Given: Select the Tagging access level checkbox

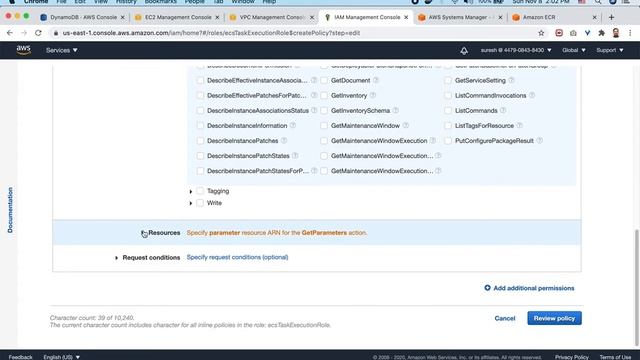Looking at the screenshot, I should (x=200, y=191).
